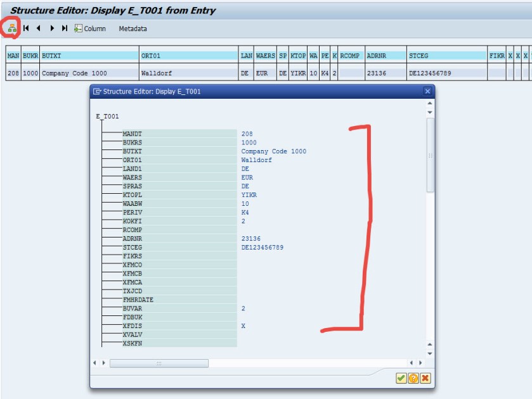
Task: Open the hierarchy structure display icon
Action: coord(12,28)
